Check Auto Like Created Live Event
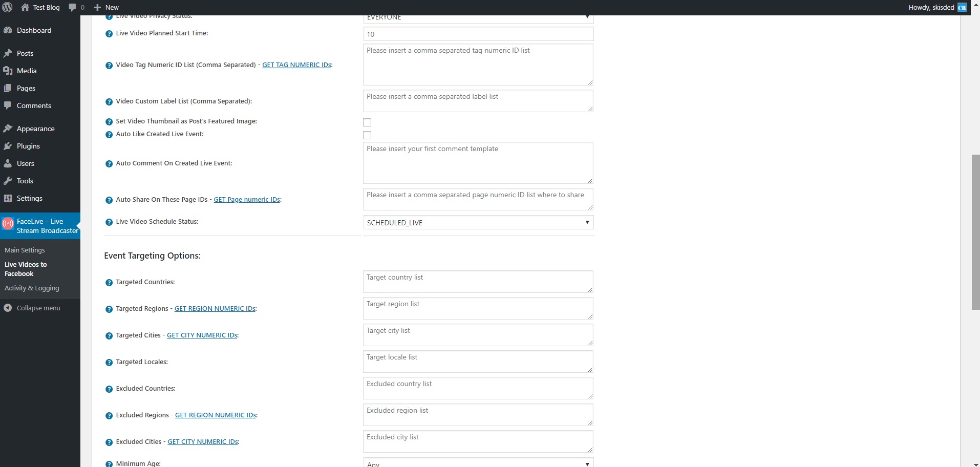This screenshot has width=980, height=467. 367,135
